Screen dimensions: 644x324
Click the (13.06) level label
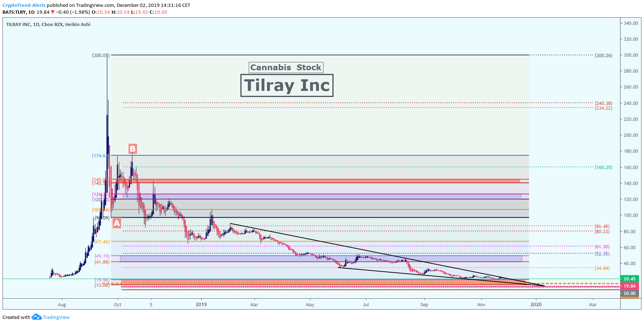pos(102,285)
